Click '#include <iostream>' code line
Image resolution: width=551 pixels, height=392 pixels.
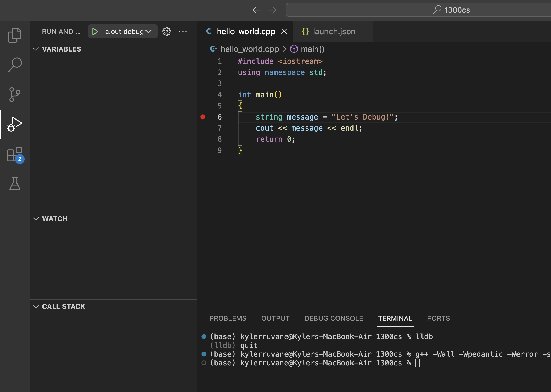pyautogui.click(x=280, y=61)
